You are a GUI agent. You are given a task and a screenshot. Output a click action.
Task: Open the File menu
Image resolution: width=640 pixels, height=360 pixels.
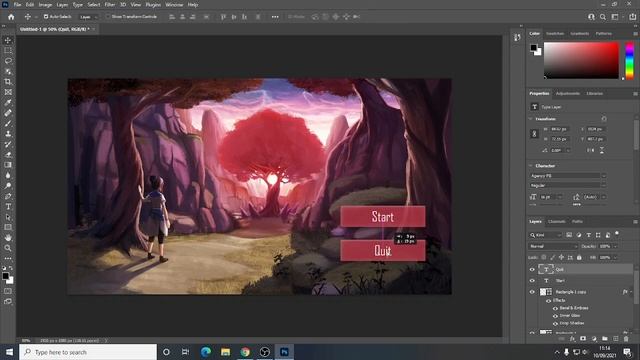point(17,5)
